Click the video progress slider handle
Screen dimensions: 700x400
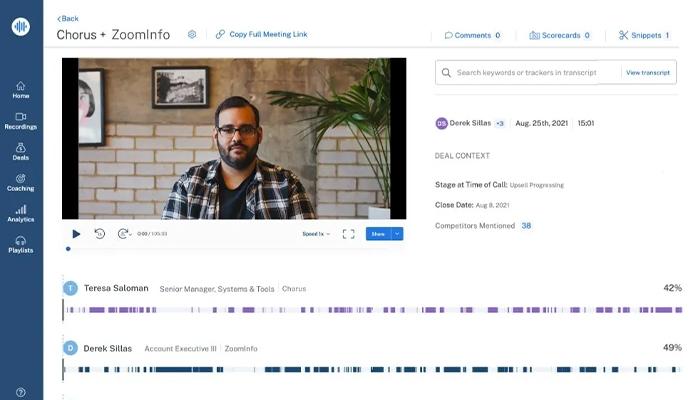pyautogui.click(x=68, y=249)
